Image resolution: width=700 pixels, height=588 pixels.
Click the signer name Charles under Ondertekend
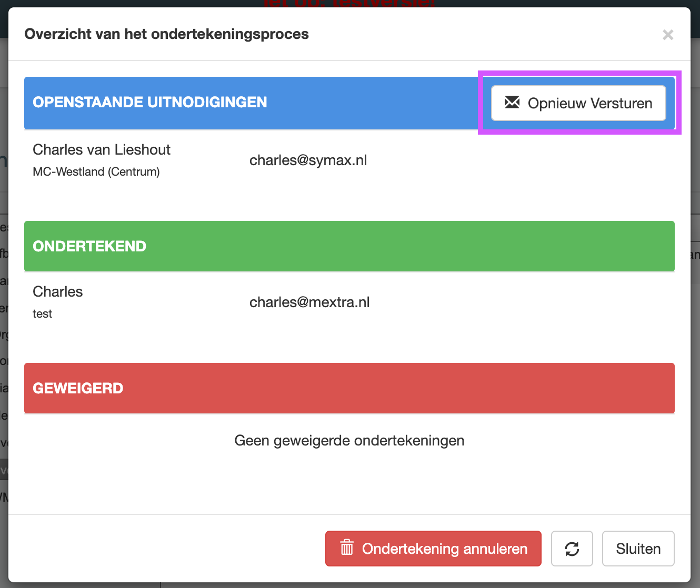[58, 292]
